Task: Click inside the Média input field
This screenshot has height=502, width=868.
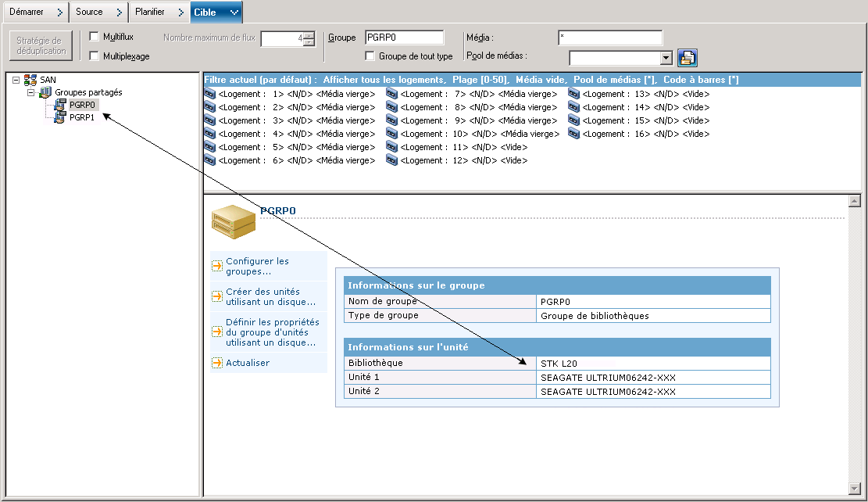Action: [610, 38]
